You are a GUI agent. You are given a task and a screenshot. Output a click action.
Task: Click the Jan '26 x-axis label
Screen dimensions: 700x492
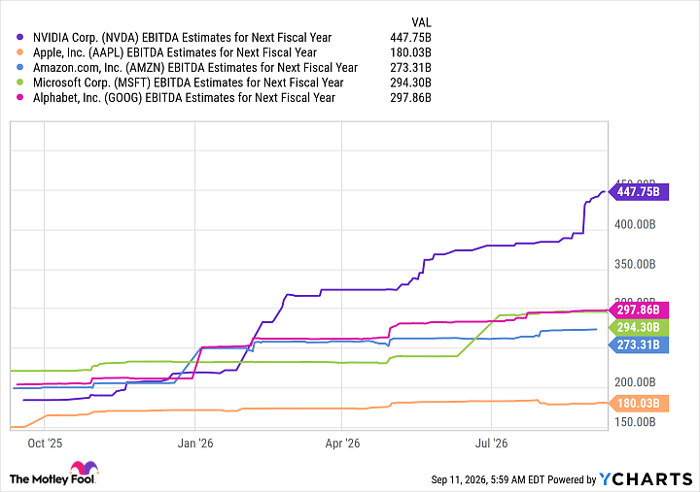click(195, 443)
